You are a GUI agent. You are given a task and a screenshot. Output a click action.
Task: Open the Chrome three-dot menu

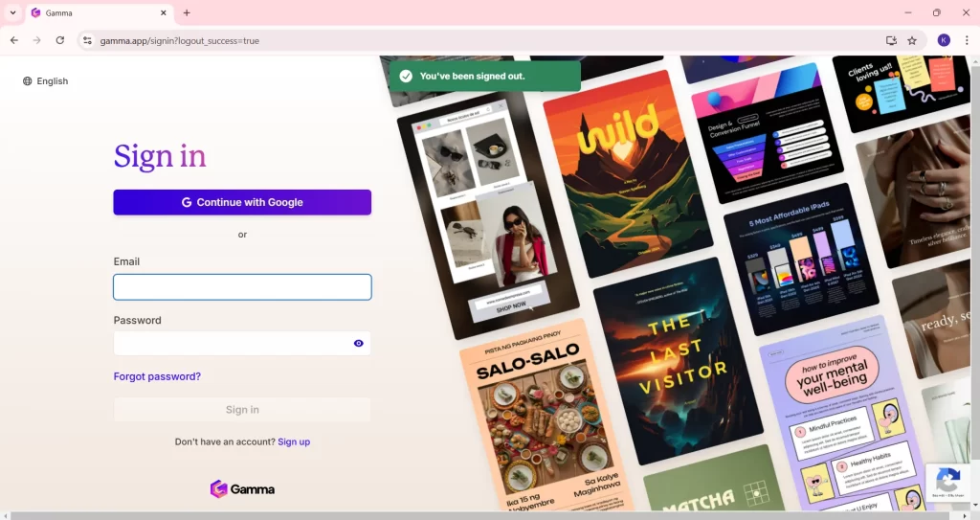pos(966,40)
